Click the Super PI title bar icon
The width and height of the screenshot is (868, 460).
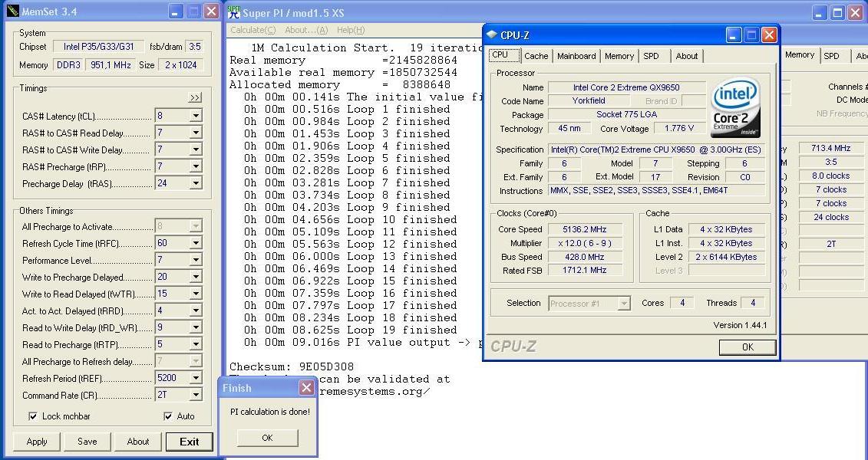pyautogui.click(x=233, y=11)
